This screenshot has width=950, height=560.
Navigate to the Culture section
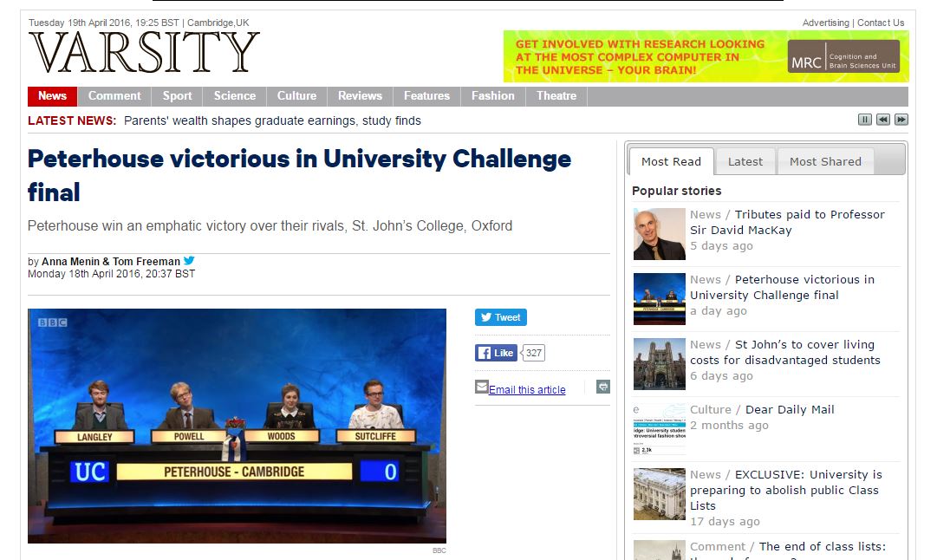pos(296,96)
